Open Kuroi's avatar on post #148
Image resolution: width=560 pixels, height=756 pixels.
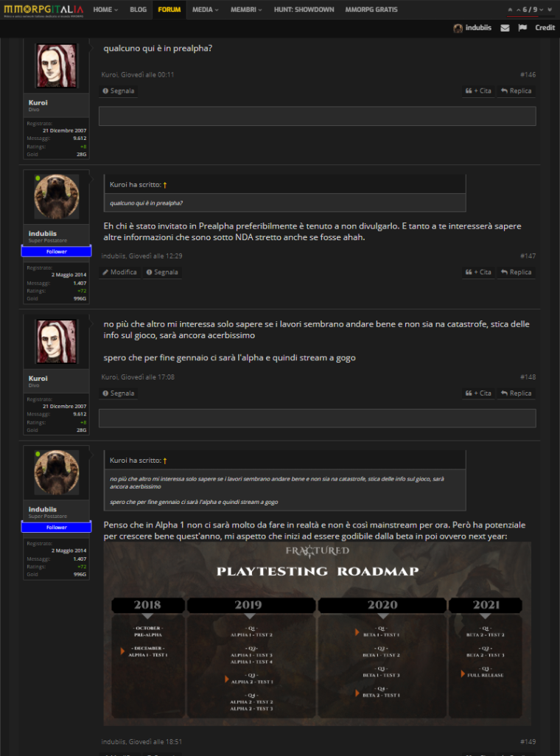pyautogui.click(x=57, y=341)
